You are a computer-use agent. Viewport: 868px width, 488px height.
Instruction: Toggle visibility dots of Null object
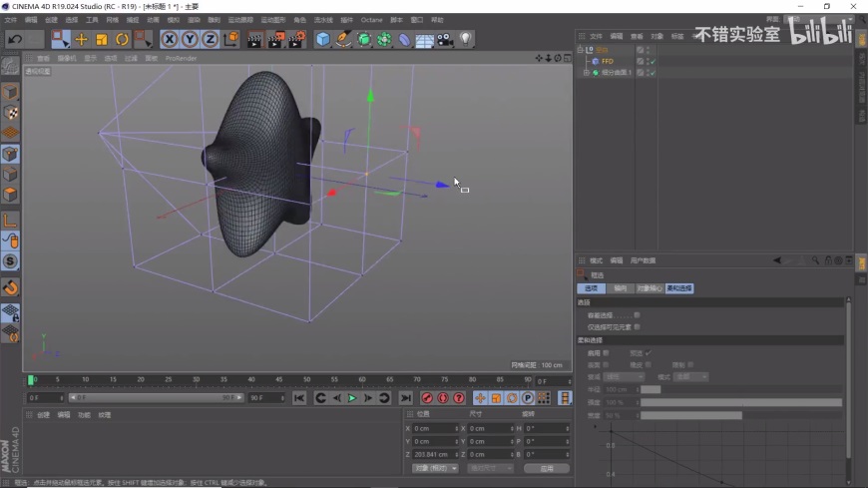tap(648, 49)
